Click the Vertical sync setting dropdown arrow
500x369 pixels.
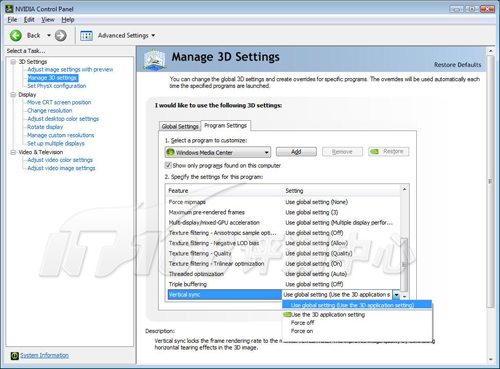396,295
